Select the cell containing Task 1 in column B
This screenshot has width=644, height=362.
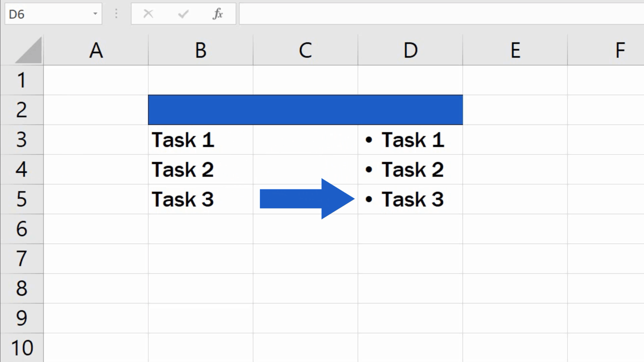(x=200, y=140)
